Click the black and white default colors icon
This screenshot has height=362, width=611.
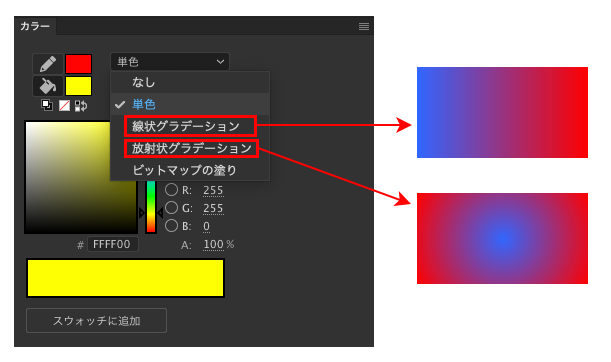[x=47, y=105]
